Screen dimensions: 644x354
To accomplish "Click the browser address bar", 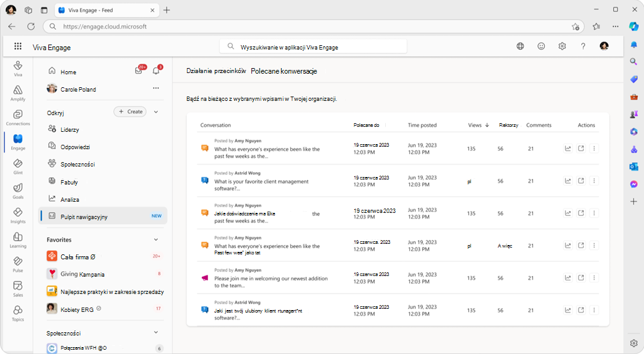I will tap(312, 26).
